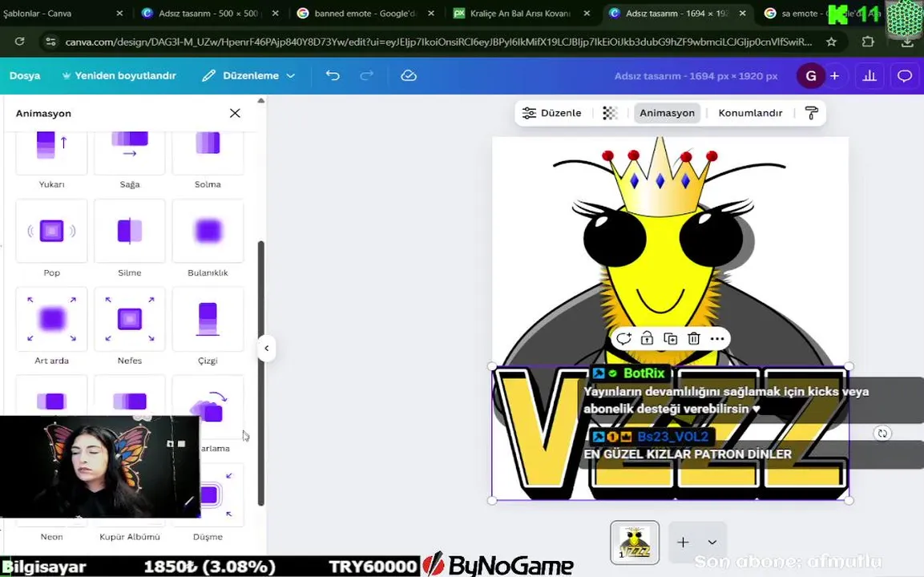Screen dimensions: 924x577
Task: Check the cloud save status icon
Action: (409, 75)
